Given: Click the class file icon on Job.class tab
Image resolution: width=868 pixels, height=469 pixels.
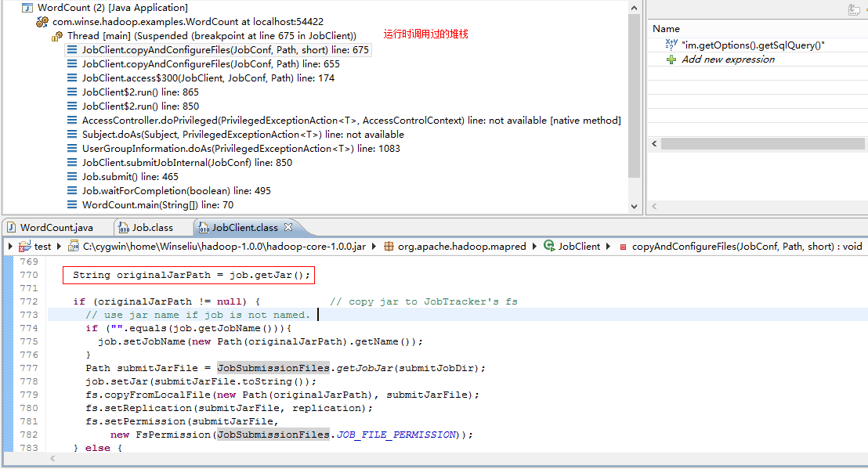Looking at the screenshot, I should pyautogui.click(x=124, y=228).
